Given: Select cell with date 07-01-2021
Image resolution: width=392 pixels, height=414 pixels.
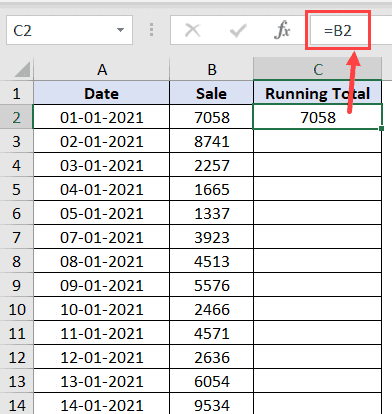Looking at the screenshot, I should pyautogui.click(x=101, y=237).
